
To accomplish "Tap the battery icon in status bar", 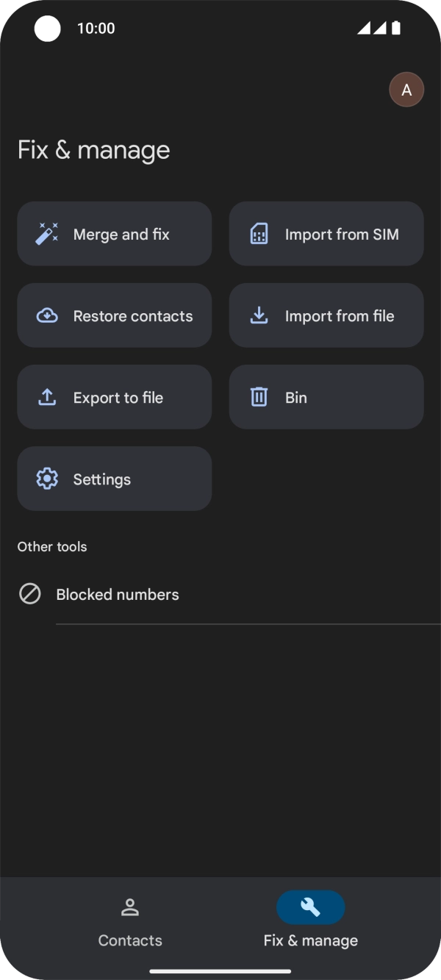I will [x=396, y=28].
